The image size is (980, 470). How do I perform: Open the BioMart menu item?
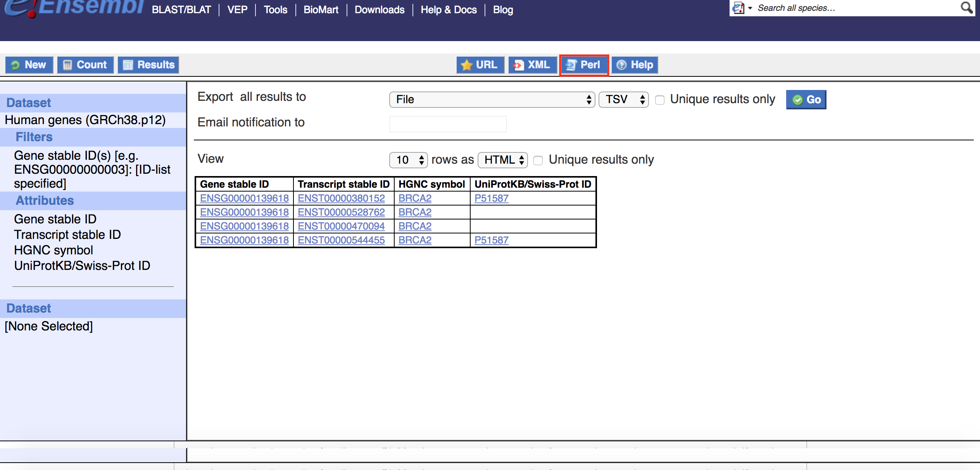pyautogui.click(x=321, y=10)
